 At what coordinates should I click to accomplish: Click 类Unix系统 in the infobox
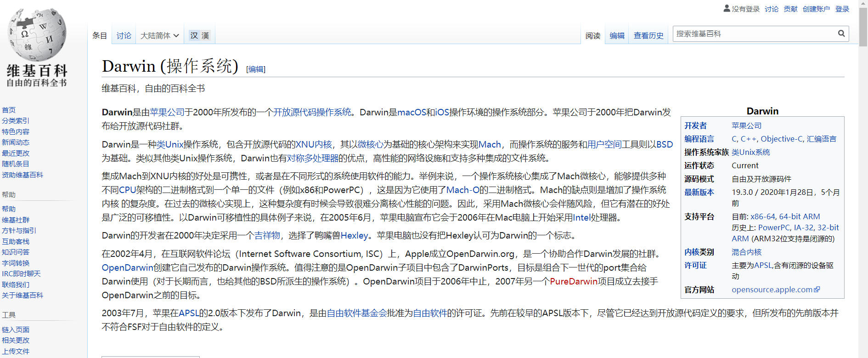pos(751,152)
